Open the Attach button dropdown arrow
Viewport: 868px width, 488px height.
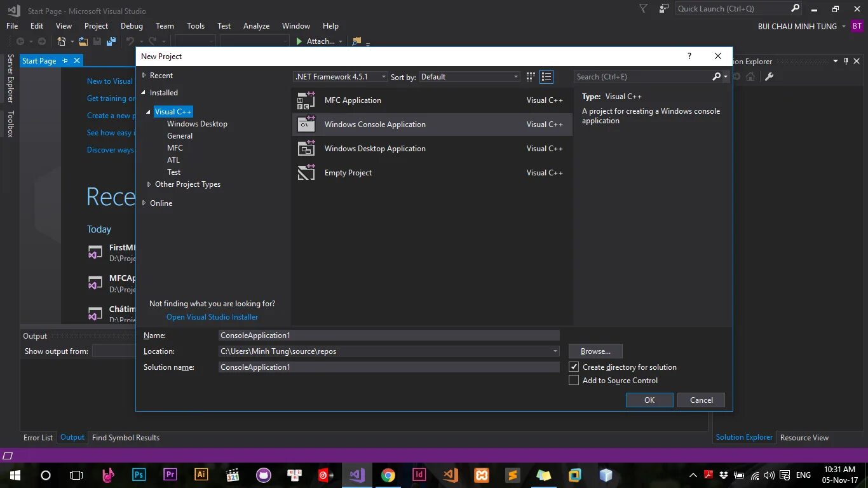coord(341,41)
